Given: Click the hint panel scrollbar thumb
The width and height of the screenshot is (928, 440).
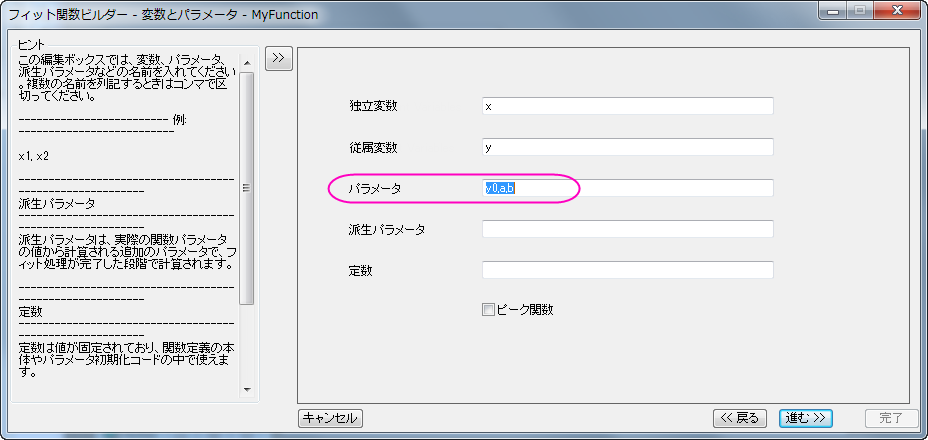Looking at the screenshot, I should (x=247, y=188).
